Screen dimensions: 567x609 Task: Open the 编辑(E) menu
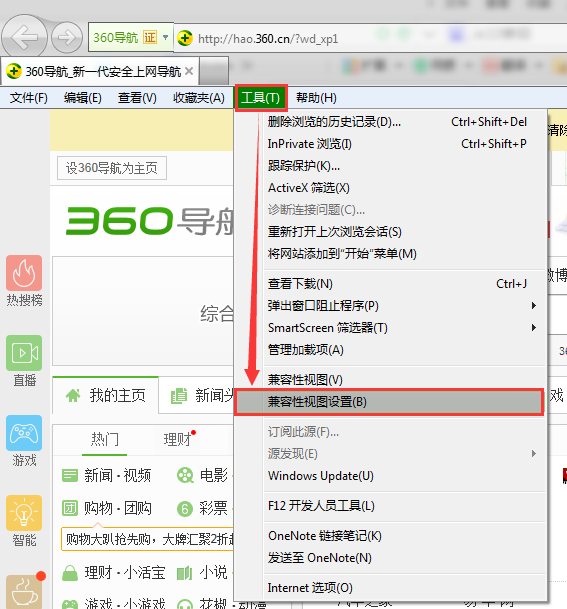coord(83,97)
